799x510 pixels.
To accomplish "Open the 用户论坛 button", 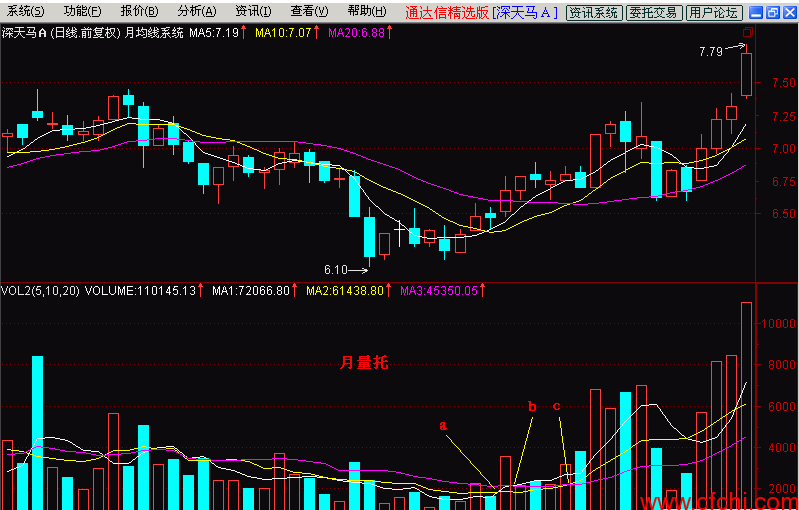I will coord(713,13).
